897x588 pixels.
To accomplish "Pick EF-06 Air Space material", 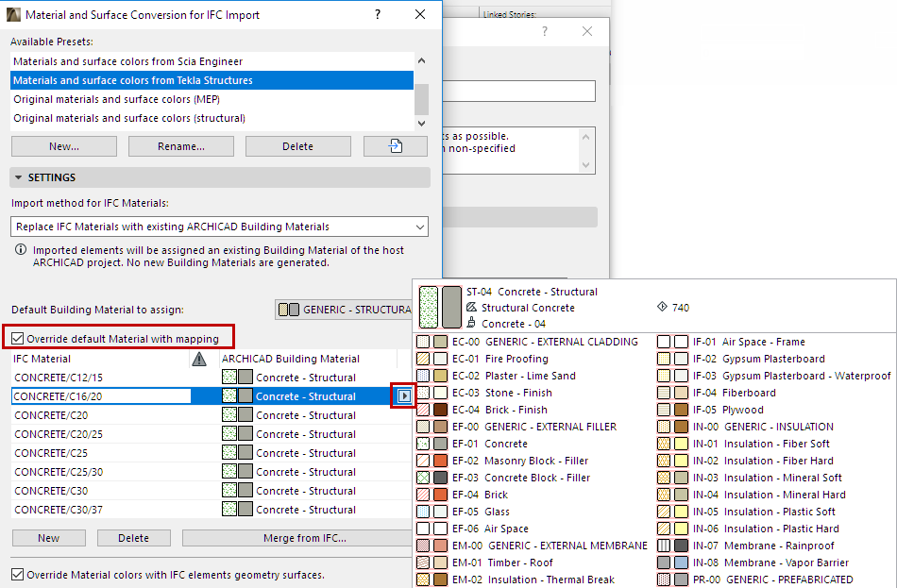I will (473, 529).
